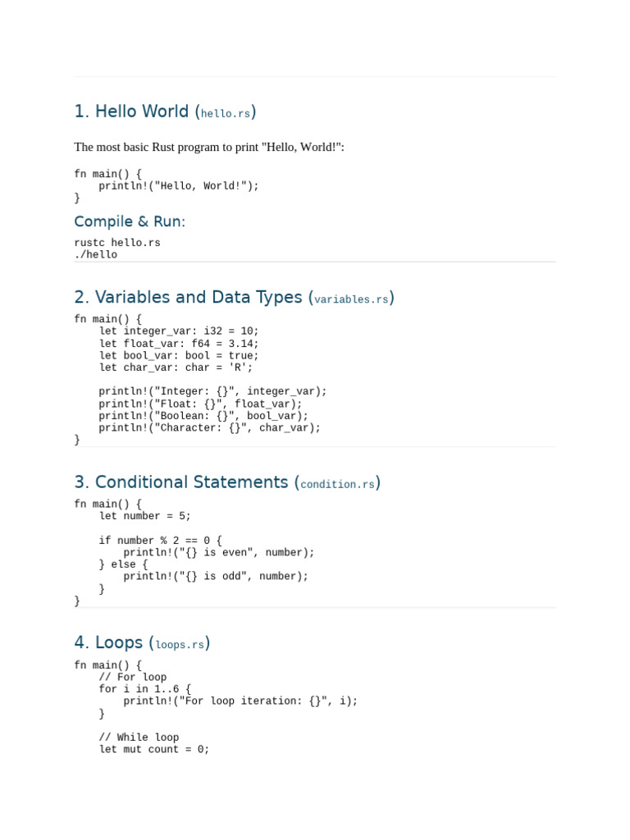Click the "let char_var: char = 'R';" line
The image size is (630, 840).
(176, 367)
